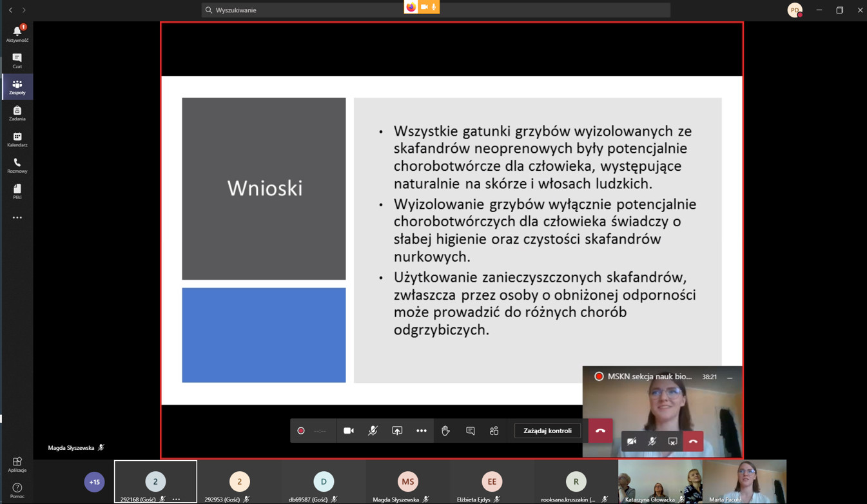Unmute microphone in main meeting toolbar
This screenshot has width=867, height=504.
tap(373, 431)
